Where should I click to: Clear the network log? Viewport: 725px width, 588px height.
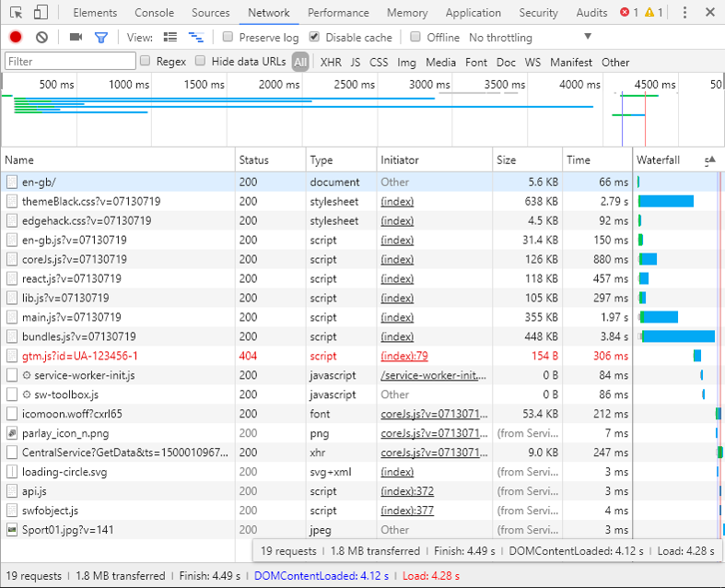41,37
